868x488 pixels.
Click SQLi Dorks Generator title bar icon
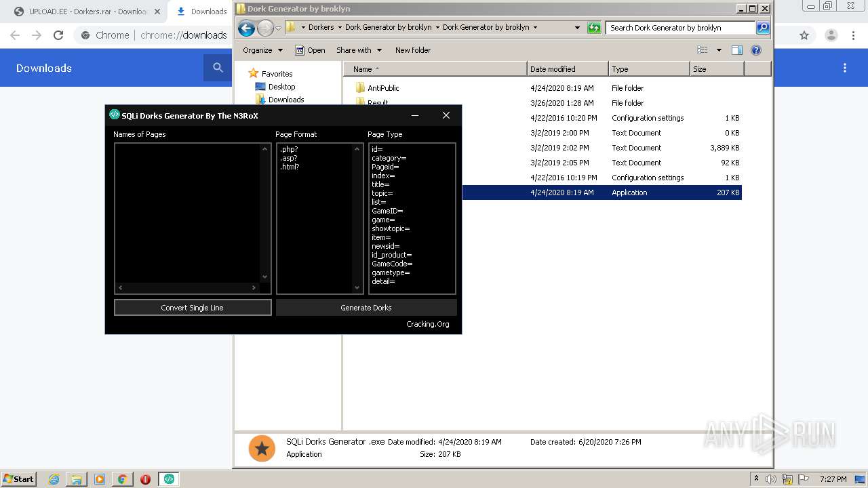coord(115,115)
